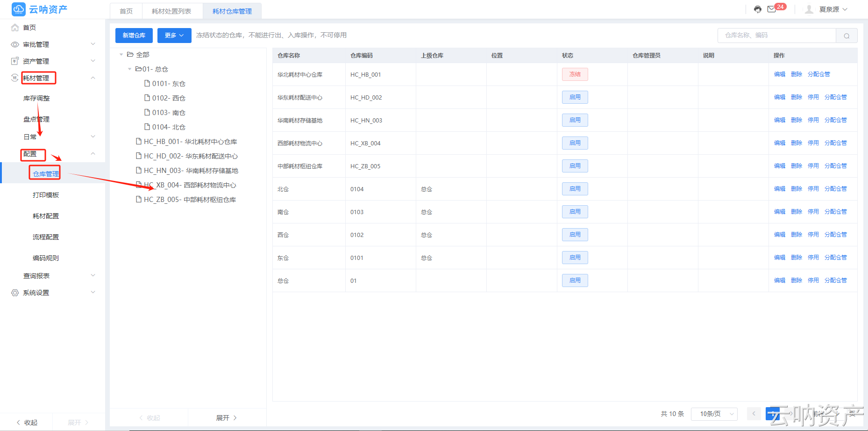
Task: Click 分配仓管 for 中部耗材枢纽仓库
Action: 836,166
